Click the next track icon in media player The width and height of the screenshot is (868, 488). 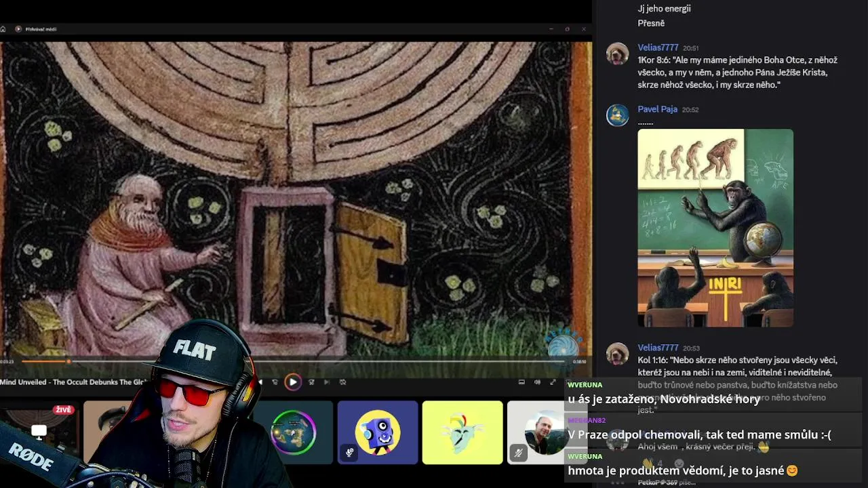[x=326, y=382]
